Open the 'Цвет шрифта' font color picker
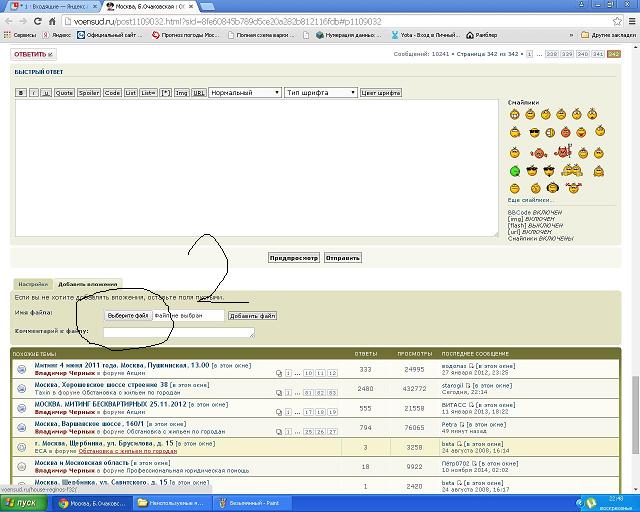The height and width of the screenshot is (512, 640). click(x=380, y=92)
